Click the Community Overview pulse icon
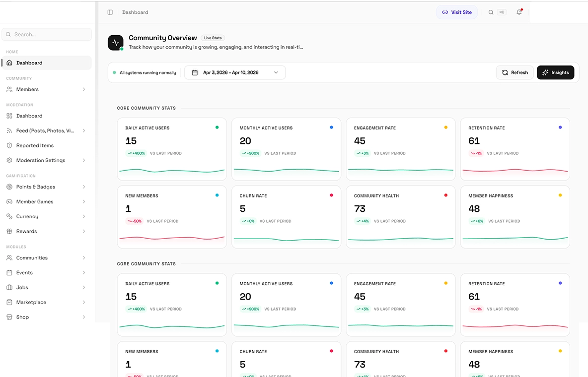Image resolution: width=588 pixels, height=377 pixels. [x=116, y=43]
